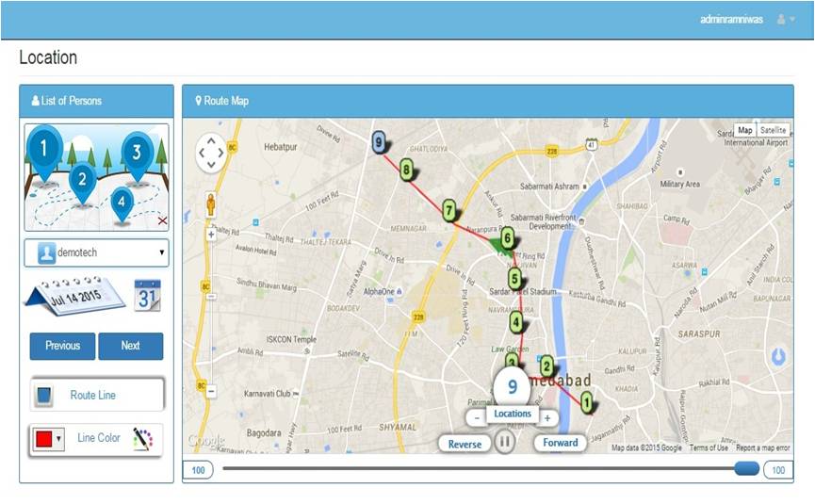Decrease locations with the minus button
This screenshot has height=504, width=815.
click(477, 417)
